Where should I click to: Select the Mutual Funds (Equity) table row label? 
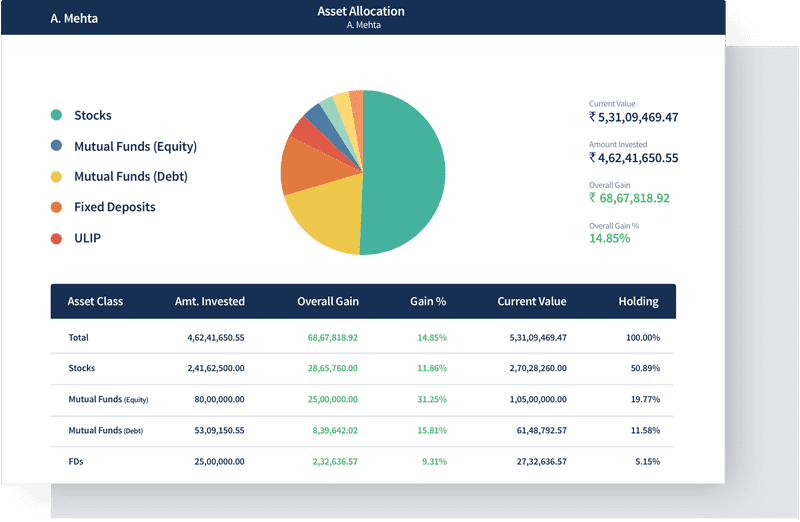[108, 399]
